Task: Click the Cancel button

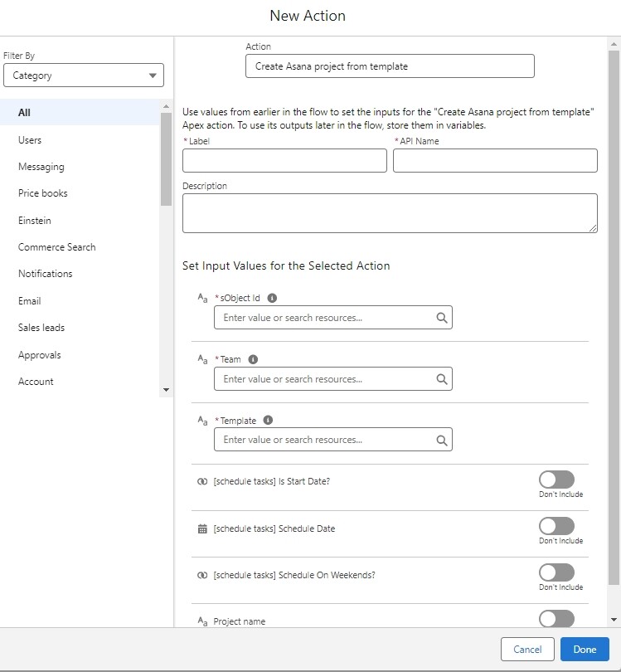Action: pos(527,650)
